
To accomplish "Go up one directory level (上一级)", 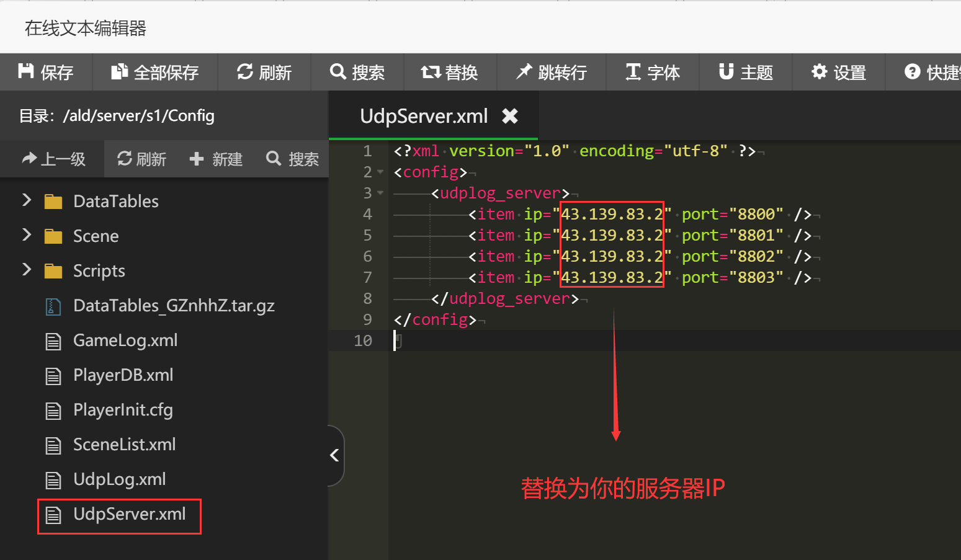I will 53,159.
